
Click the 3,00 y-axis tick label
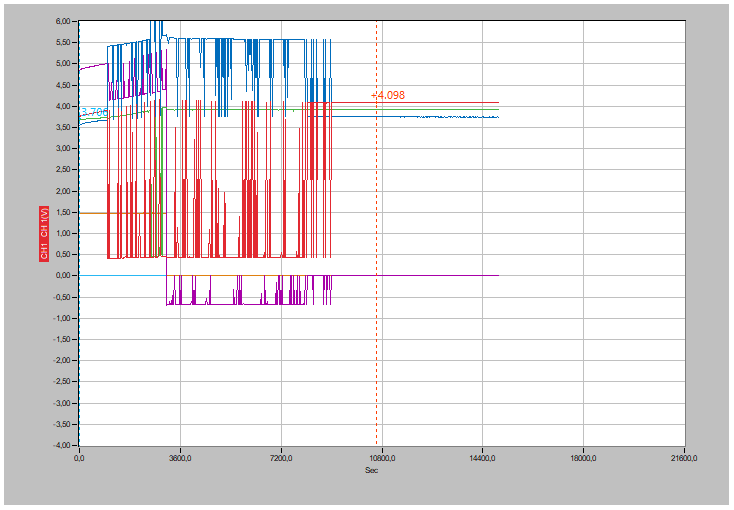(x=63, y=148)
